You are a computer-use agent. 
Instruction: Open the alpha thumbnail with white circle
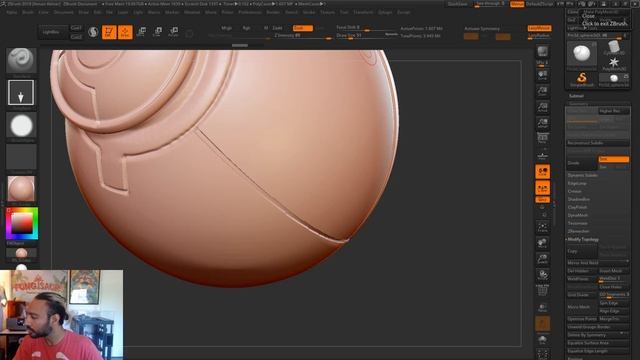coord(21,126)
